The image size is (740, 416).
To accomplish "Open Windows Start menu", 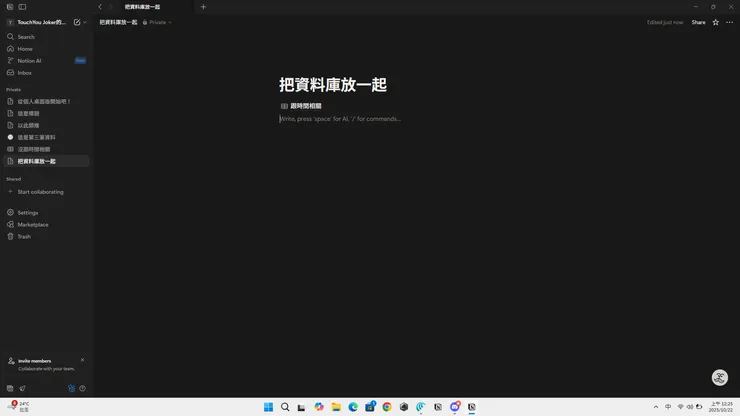I will pos(268,407).
